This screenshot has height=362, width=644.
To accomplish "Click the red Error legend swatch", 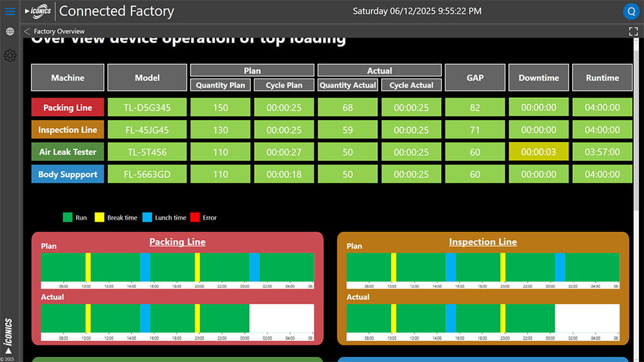I will [x=194, y=217].
